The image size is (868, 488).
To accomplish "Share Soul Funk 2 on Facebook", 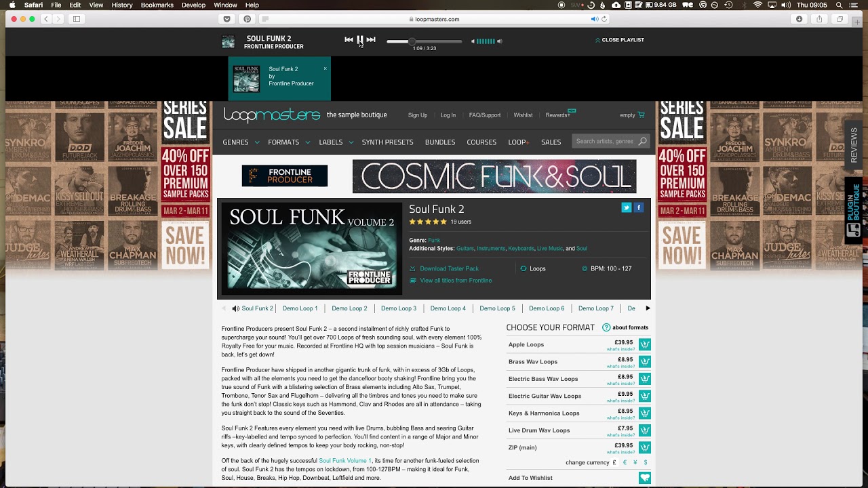I will (x=639, y=207).
